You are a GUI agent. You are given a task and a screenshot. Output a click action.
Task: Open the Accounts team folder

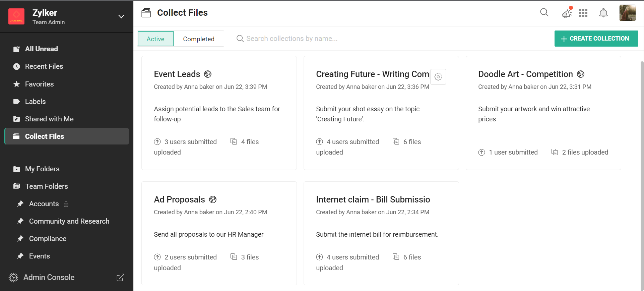coord(44,204)
